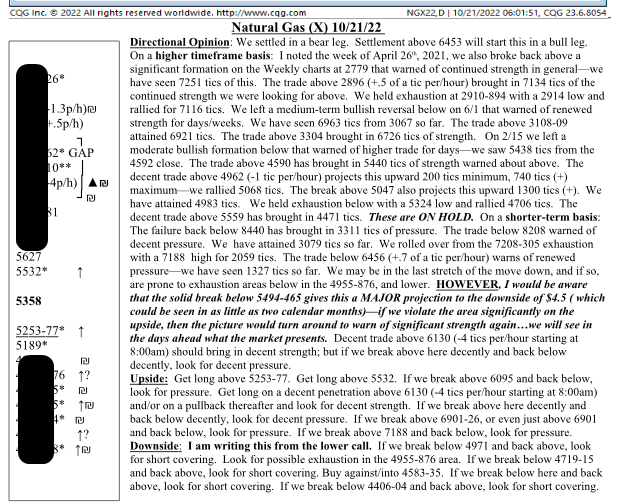This screenshot has height=503, width=618.
Task: Click the up arrow beside 5532*
Action: tap(80, 272)
